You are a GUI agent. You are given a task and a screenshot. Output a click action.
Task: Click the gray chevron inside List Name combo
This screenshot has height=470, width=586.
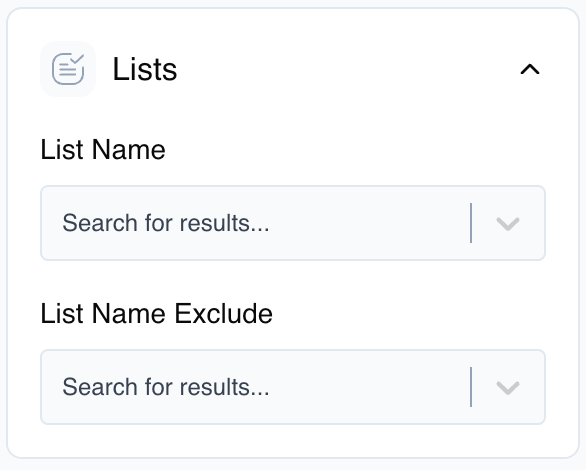click(x=508, y=223)
